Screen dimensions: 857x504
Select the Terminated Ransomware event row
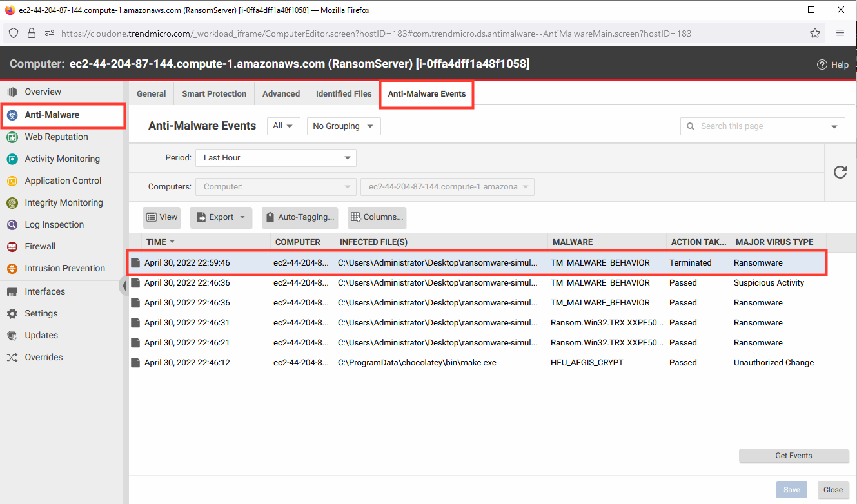click(477, 263)
